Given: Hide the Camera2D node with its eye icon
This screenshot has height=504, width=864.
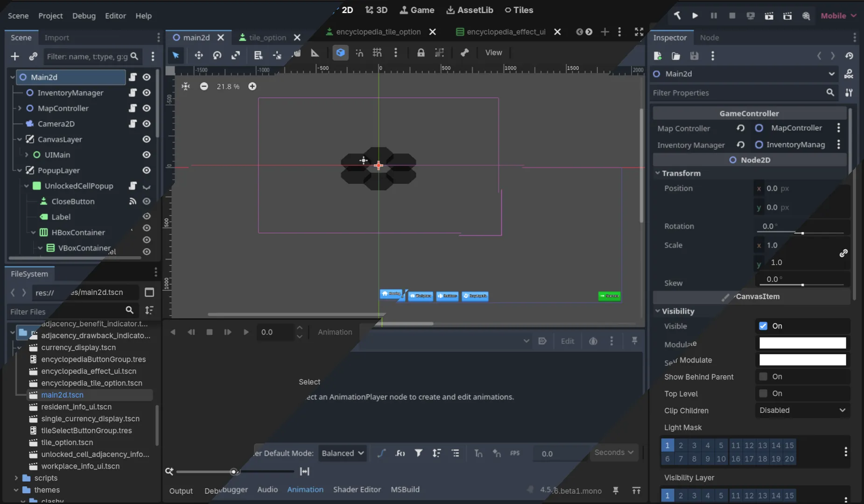Looking at the screenshot, I should [146, 124].
